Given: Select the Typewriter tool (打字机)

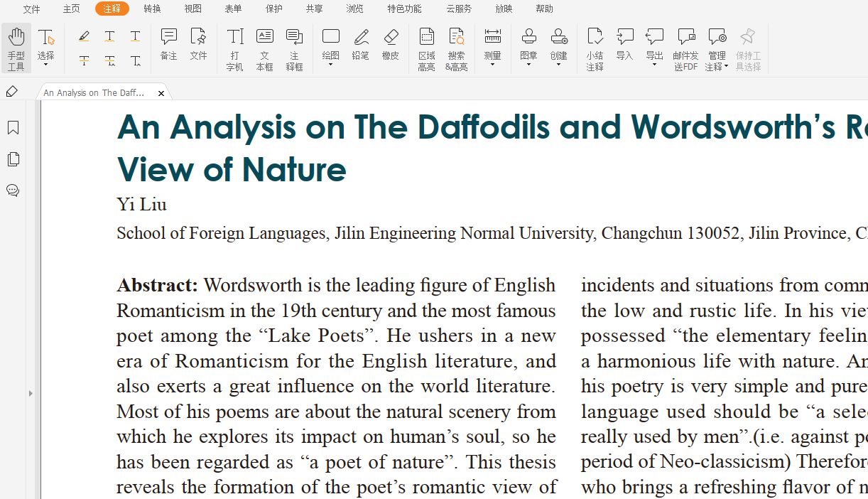Looking at the screenshot, I should tap(234, 48).
